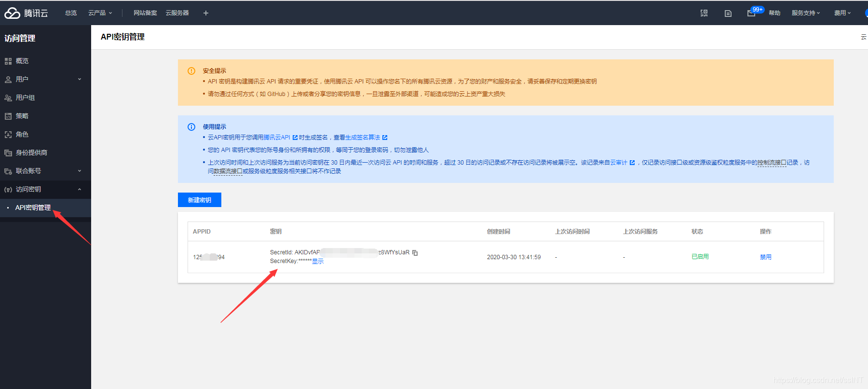Screen dimensions: 868x389
Task: Collapse the 访问密钥 sidebar section
Action: pos(45,189)
